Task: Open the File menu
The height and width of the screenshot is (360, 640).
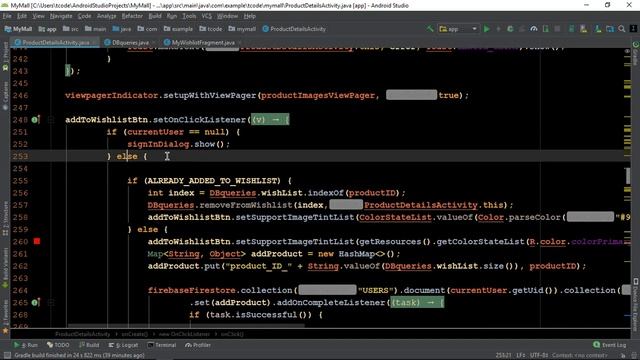Action: coord(7,16)
